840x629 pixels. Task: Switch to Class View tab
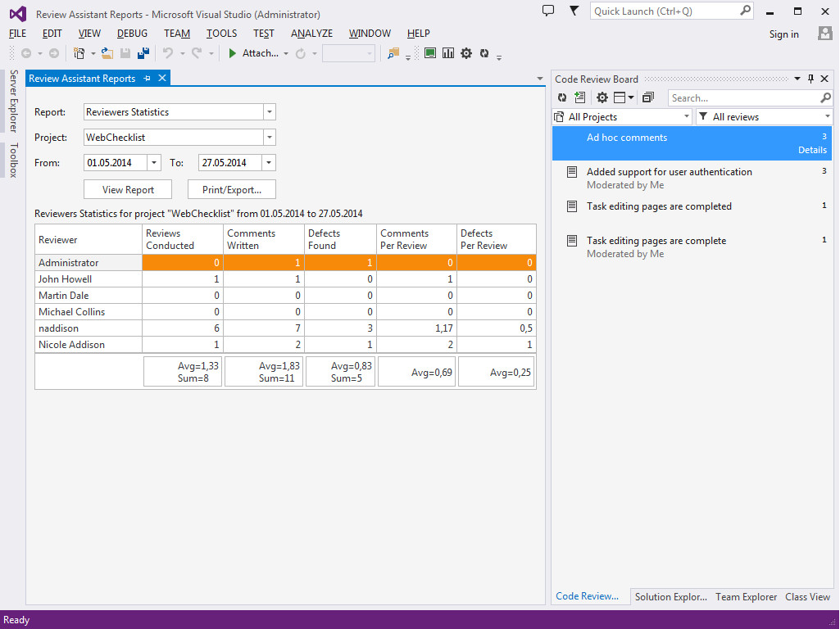(x=807, y=596)
